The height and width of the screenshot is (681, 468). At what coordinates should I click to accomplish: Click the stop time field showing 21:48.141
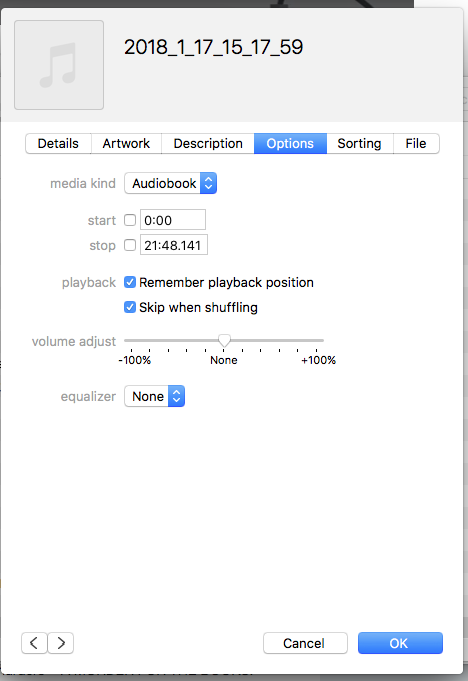[x=174, y=245]
